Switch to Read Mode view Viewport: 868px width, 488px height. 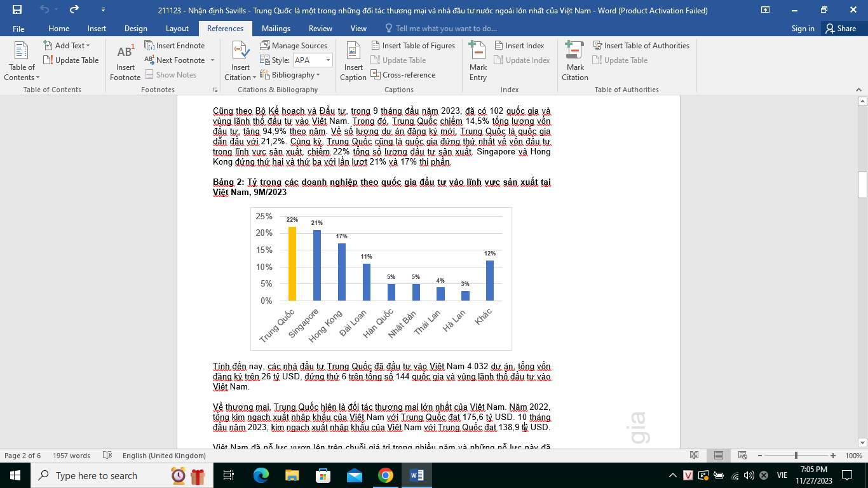coord(695,456)
